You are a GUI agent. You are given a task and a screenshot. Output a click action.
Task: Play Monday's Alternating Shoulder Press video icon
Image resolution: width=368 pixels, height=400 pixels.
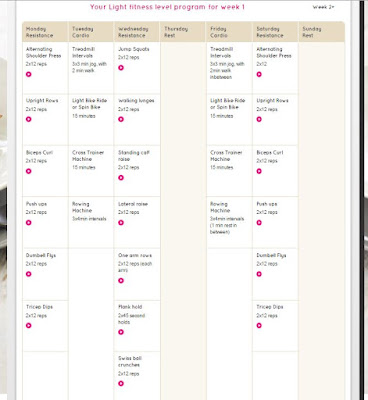click(29, 74)
